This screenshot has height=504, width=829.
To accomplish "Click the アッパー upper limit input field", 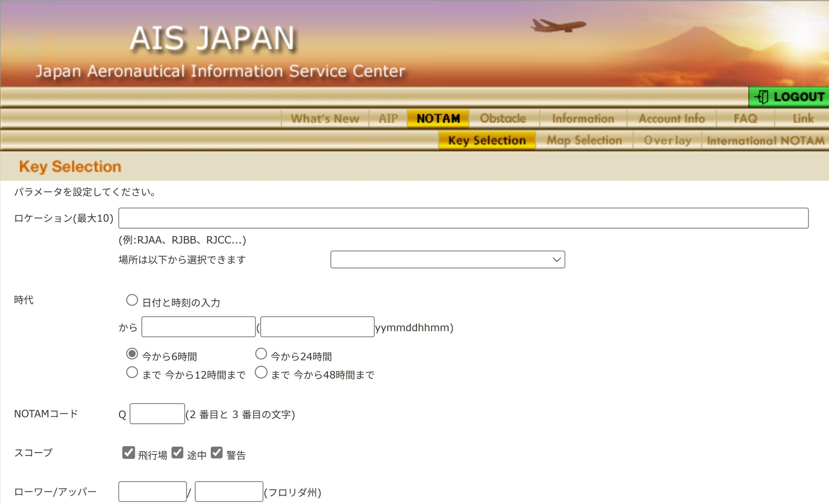I will point(229,492).
